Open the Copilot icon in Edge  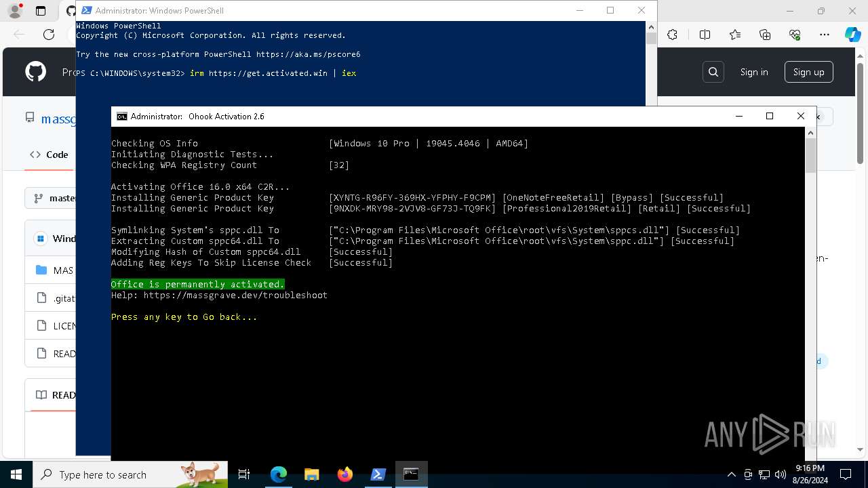852,35
